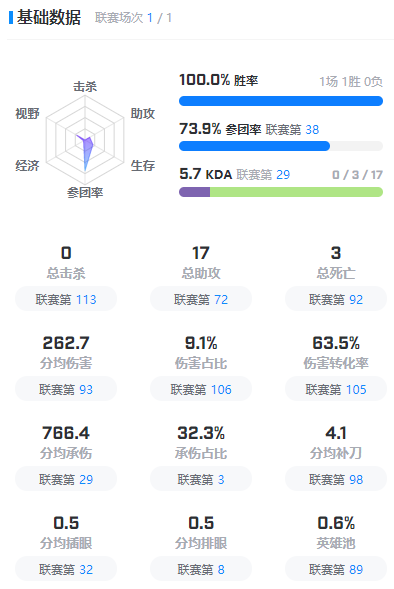Click the 联赛第 8 badge under 分均排眼
394x589 pixels.
coord(201,570)
